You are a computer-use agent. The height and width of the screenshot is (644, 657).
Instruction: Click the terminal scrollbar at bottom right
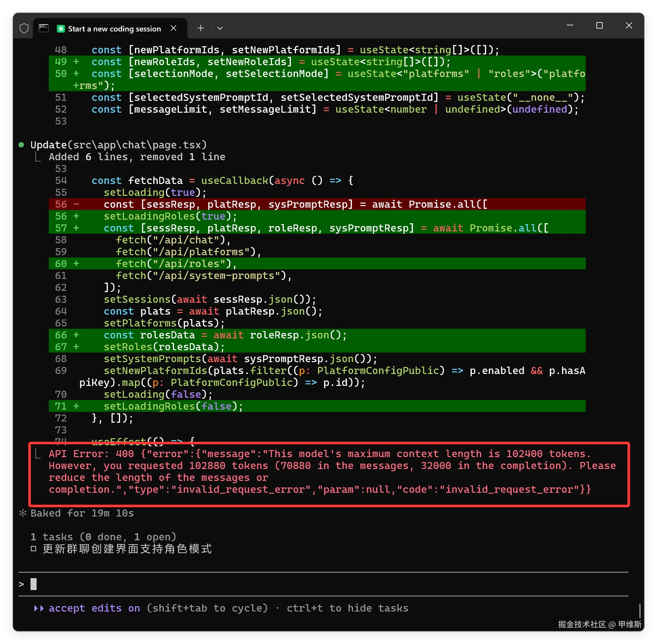(640, 611)
